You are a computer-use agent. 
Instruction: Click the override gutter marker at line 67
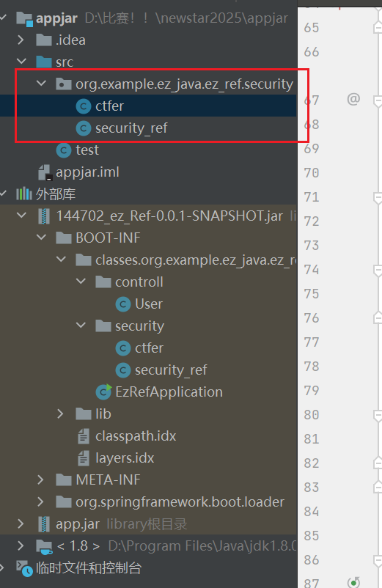pos(353,99)
